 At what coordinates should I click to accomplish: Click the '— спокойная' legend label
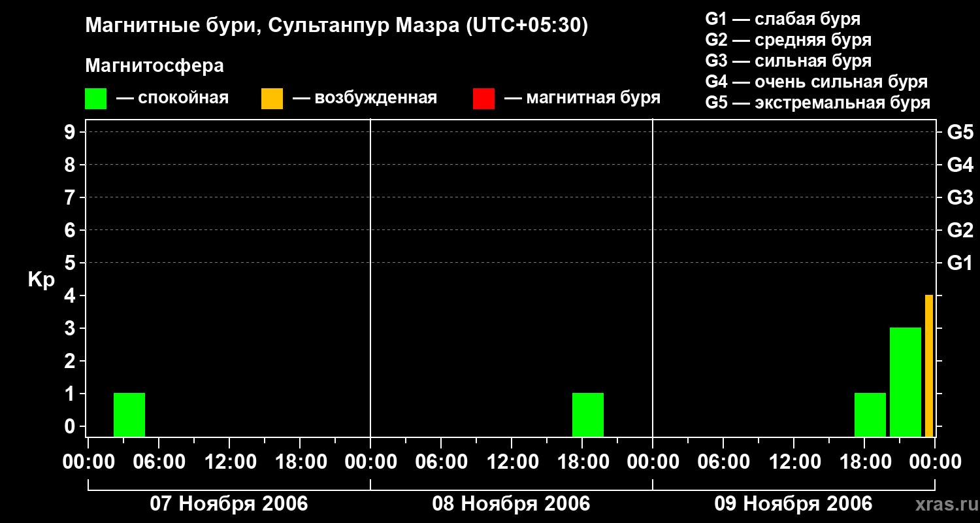click(172, 98)
